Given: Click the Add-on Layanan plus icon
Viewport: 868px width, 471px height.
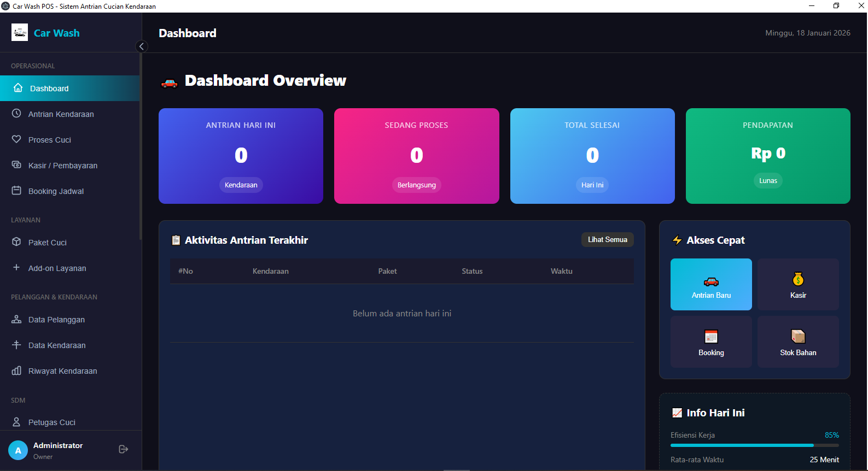Looking at the screenshot, I should (16, 268).
